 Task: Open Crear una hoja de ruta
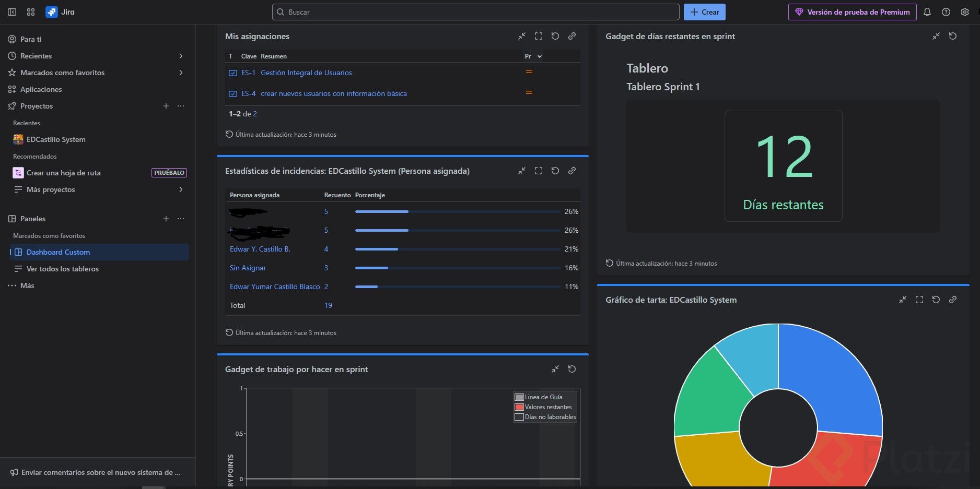(x=63, y=173)
